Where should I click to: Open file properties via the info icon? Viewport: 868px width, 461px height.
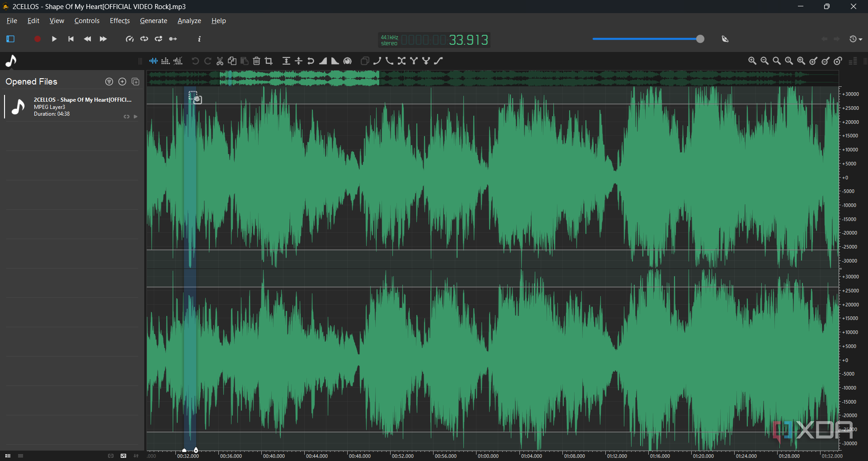tap(199, 39)
